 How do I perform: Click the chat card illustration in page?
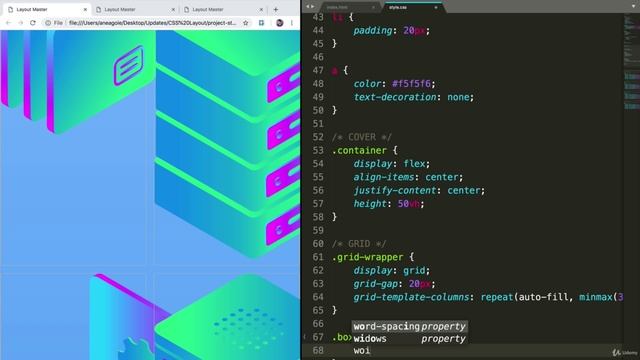[78, 82]
